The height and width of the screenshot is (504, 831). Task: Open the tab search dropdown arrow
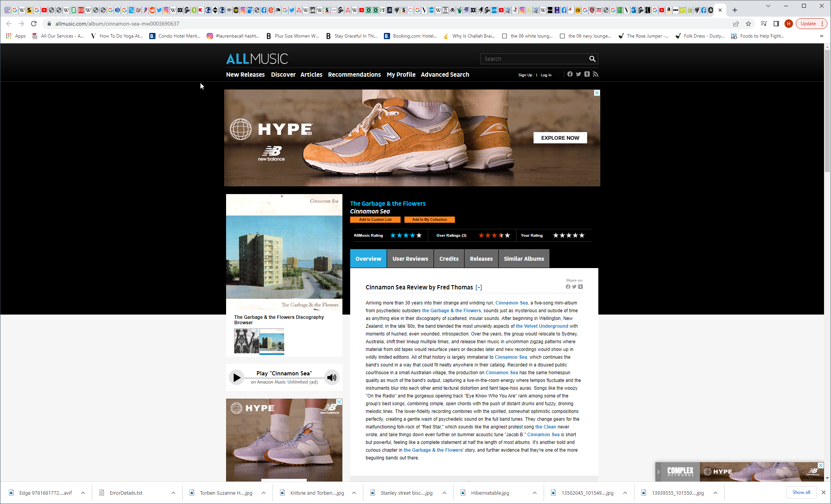tap(768, 6)
